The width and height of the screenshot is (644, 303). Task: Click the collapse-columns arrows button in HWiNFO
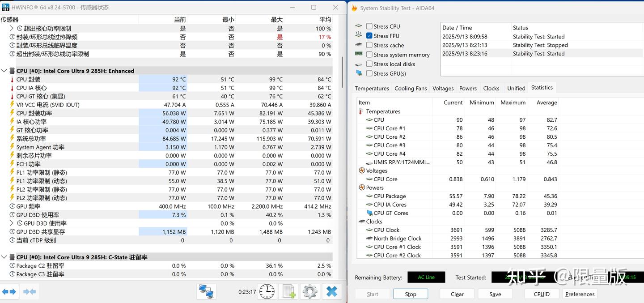tap(30, 292)
